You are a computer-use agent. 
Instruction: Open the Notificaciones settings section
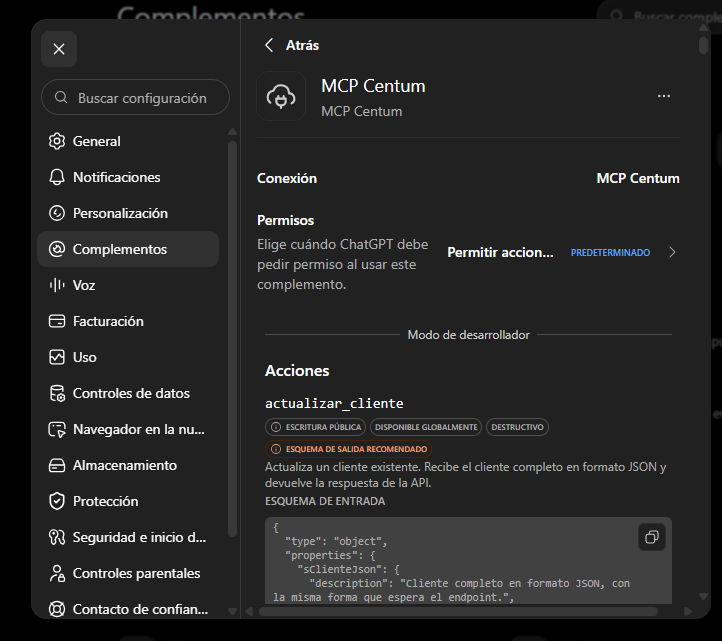128,177
